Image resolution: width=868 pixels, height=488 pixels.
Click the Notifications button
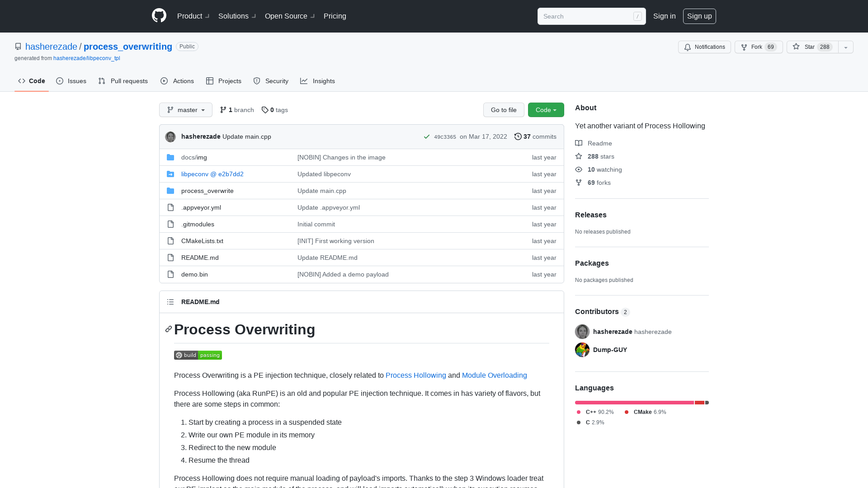(x=704, y=47)
